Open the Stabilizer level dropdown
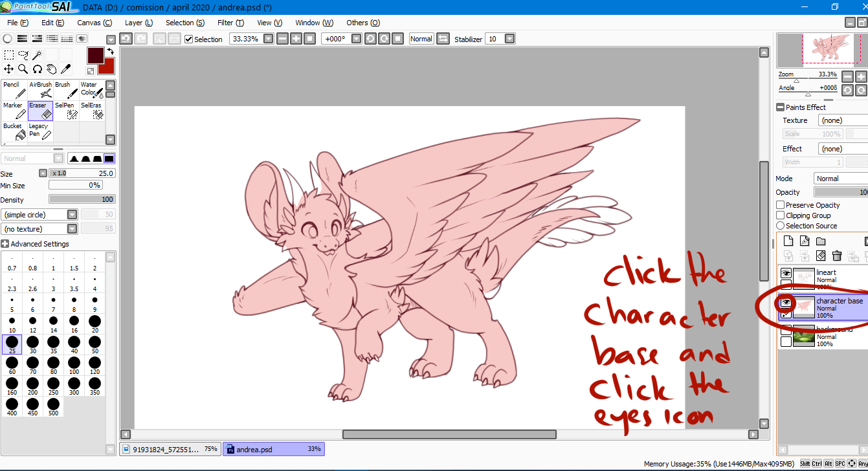The height and width of the screenshot is (471, 868). pyautogui.click(x=510, y=39)
